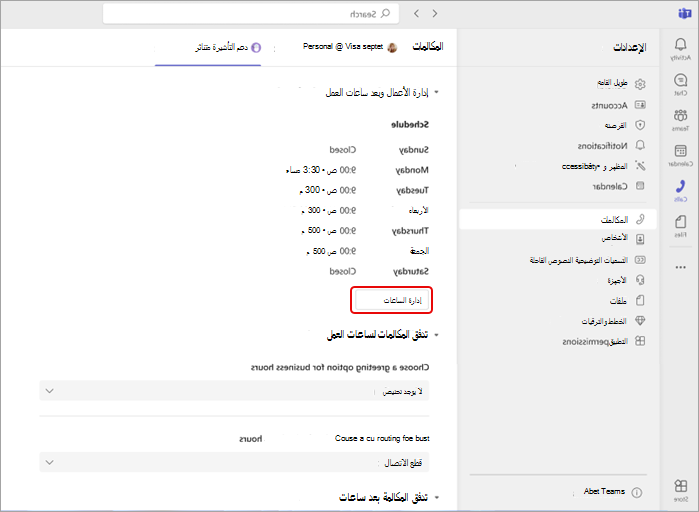Open Files from the app bar

click(680, 226)
